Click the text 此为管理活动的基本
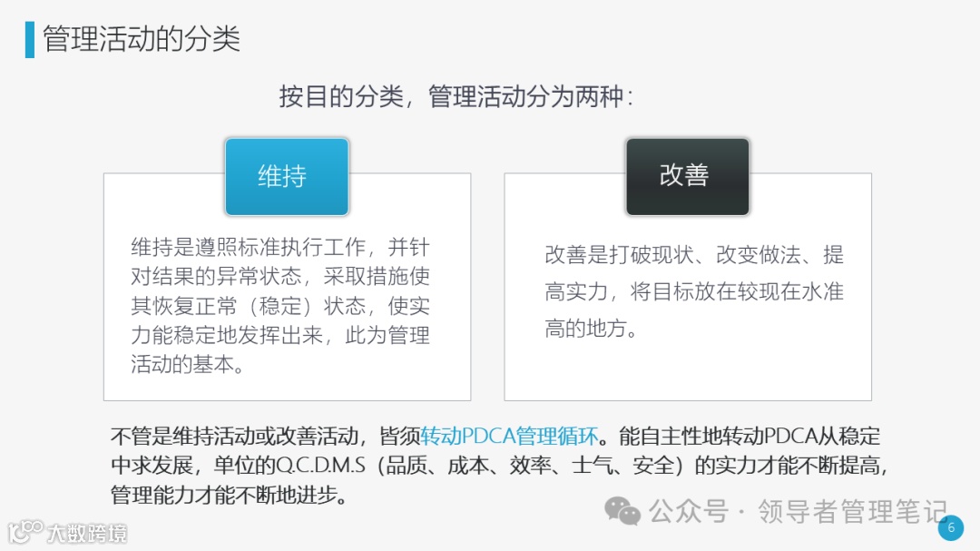The height and width of the screenshot is (551, 980). point(387,335)
